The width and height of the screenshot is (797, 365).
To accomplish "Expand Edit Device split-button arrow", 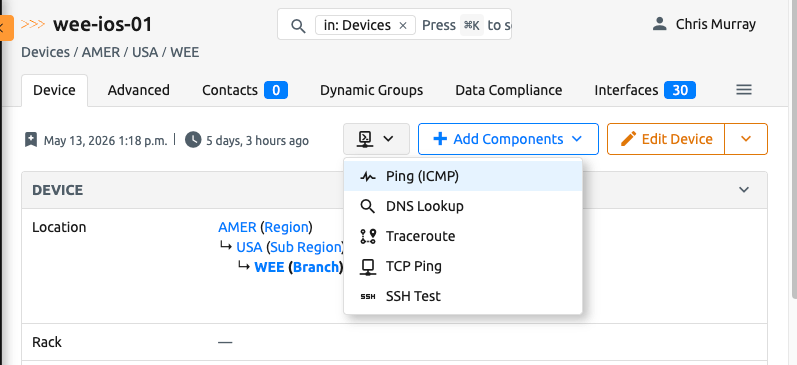I will 746,139.
